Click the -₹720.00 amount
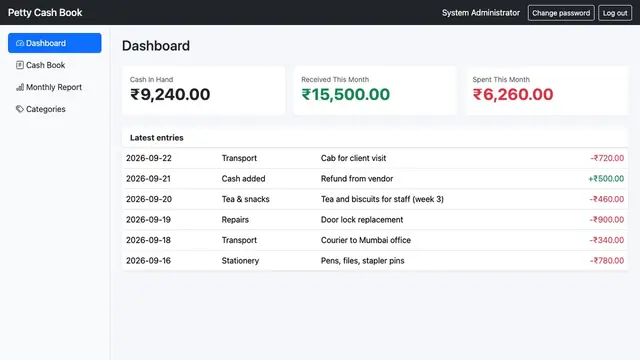This screenshot has width=640, height=360. coord(607,158)
